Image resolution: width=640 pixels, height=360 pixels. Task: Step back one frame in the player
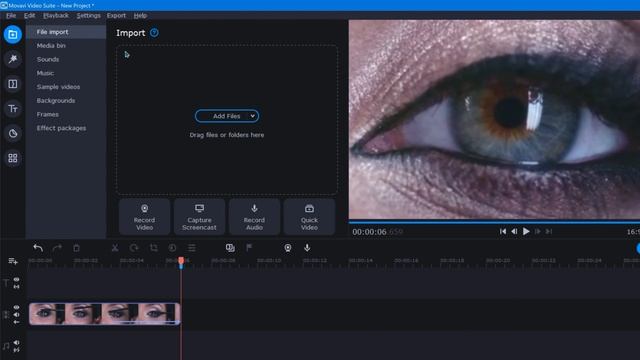pos(514,231)
